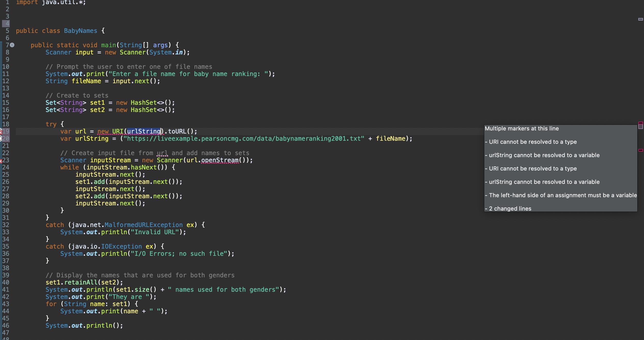Collapse the main method fold on line 7
Screen dimensions: 644x340
click(12, 45)
